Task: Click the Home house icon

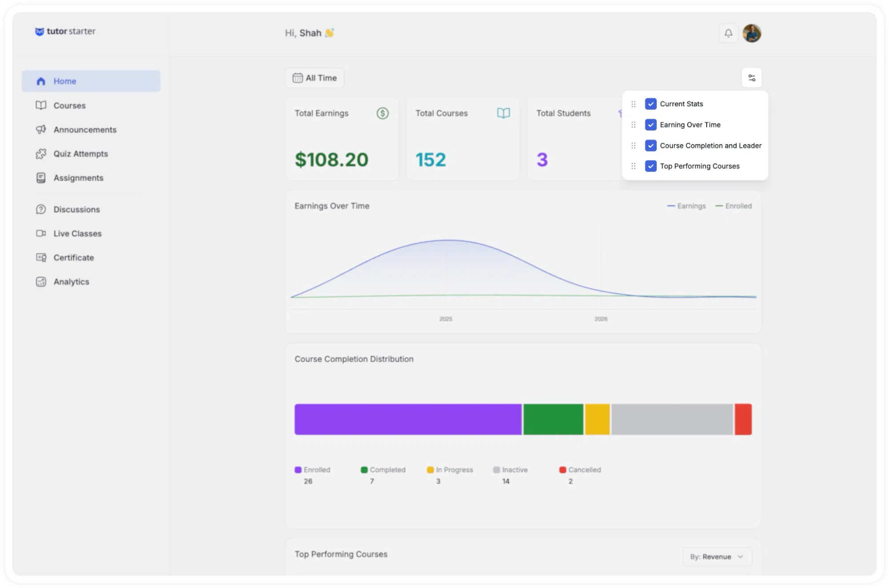Action: [41, 81]
